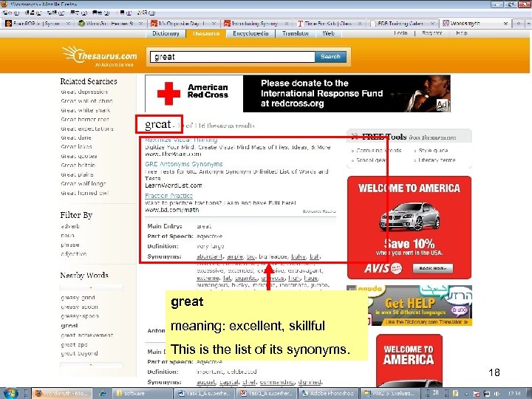Click the synonym august in second entry
Image resolution: width=532 pixels, height=399 pixels.
206,382
